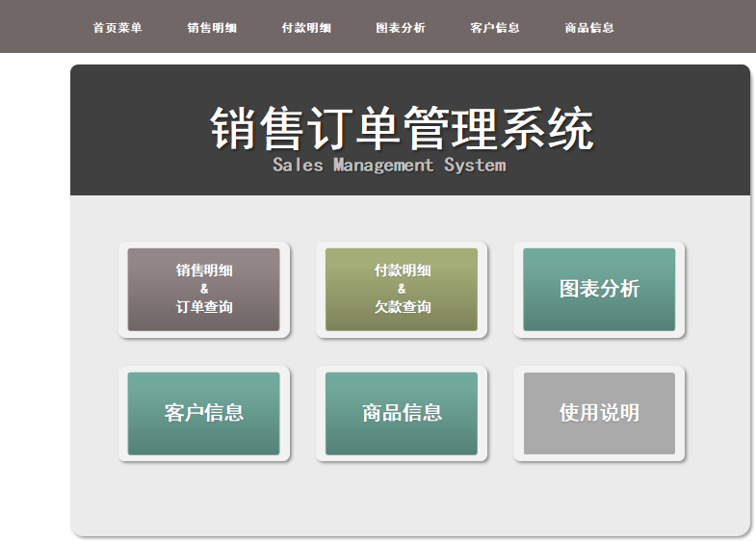The width and height of the screenshot is (756, 541).
Task: Launch the large 图表分析 tile button
Action: 599,290
